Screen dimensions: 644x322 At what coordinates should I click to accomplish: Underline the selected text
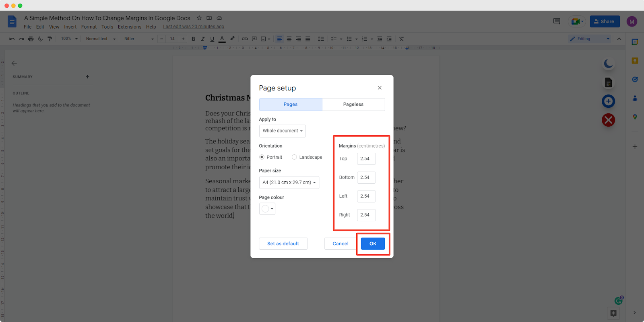212,39
